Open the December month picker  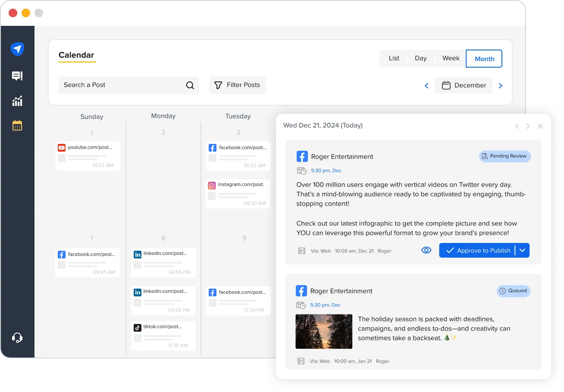464,85
